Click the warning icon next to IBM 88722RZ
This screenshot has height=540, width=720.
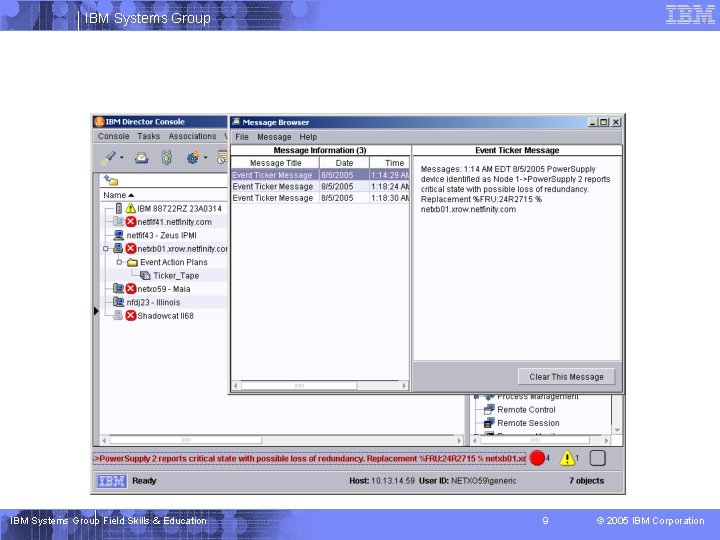[131, 208]
